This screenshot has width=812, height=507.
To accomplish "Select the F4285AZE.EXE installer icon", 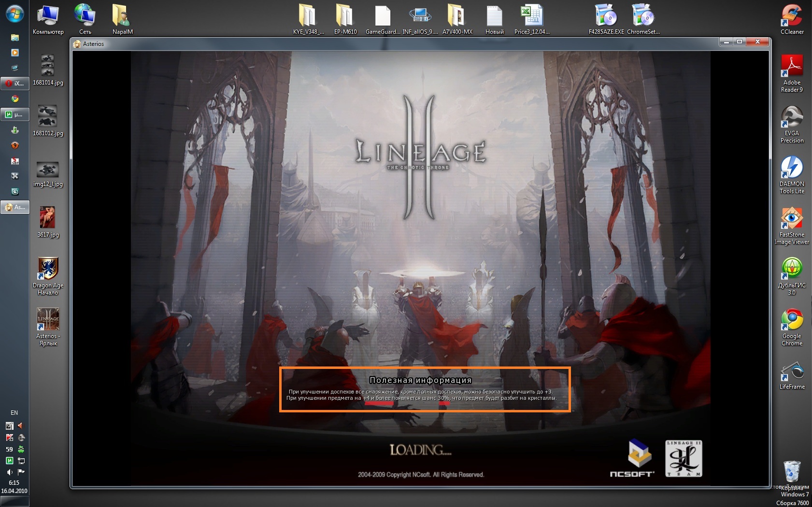I will click(606, 20).
